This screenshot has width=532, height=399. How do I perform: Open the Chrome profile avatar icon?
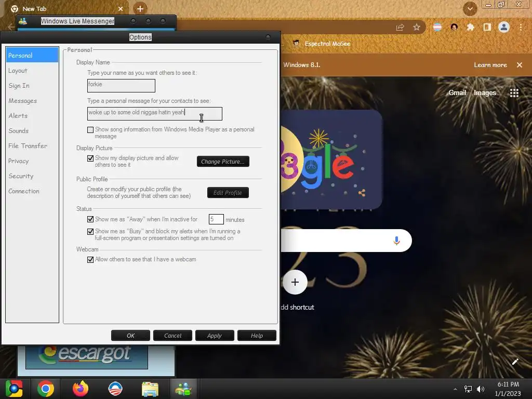504,27
